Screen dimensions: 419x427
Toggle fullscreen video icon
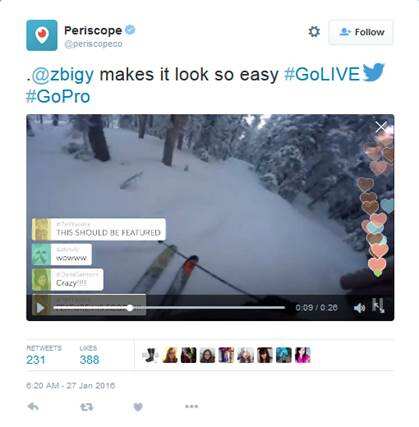pos(378,306)
